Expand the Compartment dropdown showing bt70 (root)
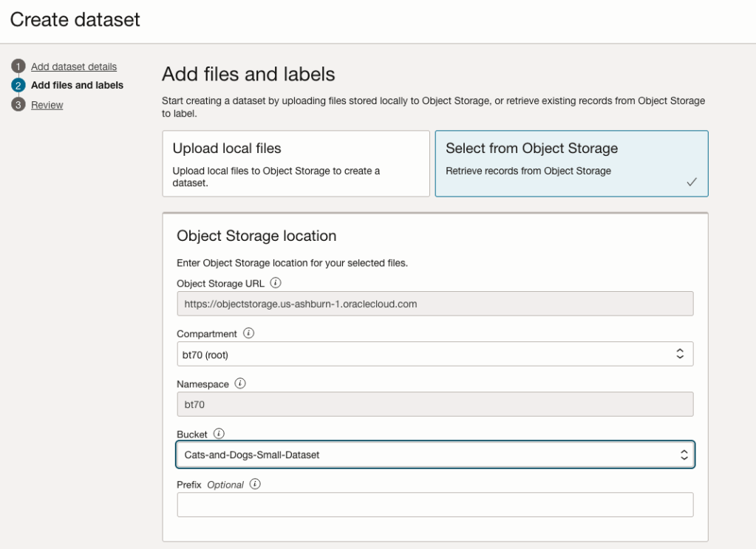756x549 pixels. tap(435, 354)
